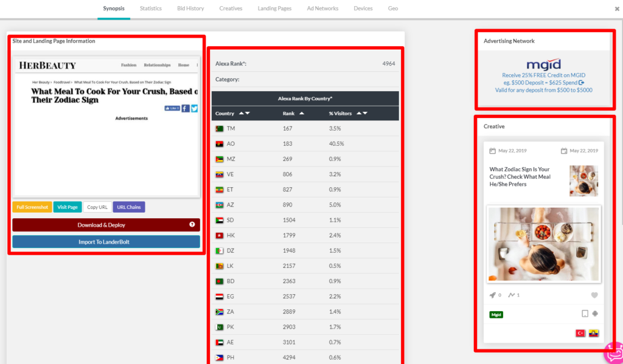Click the rocket icon under the creative image
The image size is (623, 364).
pyautogui.click(x=492, y=295)
